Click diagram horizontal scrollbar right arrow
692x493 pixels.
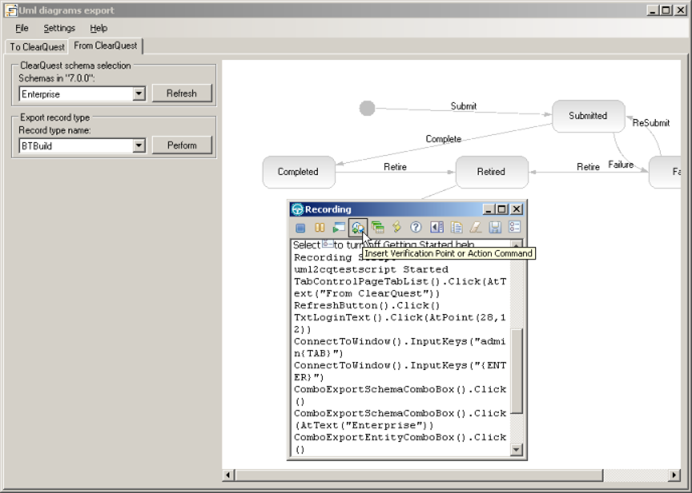(x=673, y=475)
